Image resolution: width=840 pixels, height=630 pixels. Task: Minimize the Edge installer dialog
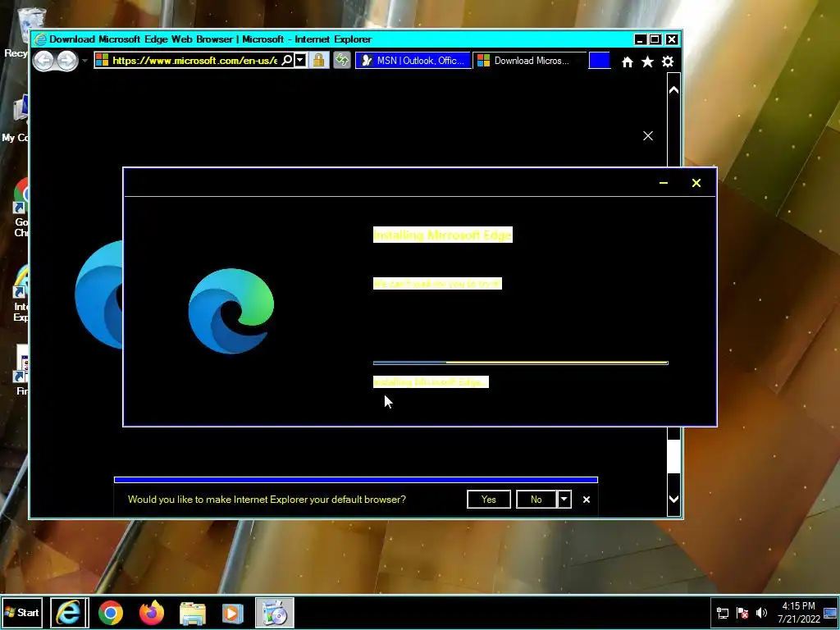[x=664, y=183]
